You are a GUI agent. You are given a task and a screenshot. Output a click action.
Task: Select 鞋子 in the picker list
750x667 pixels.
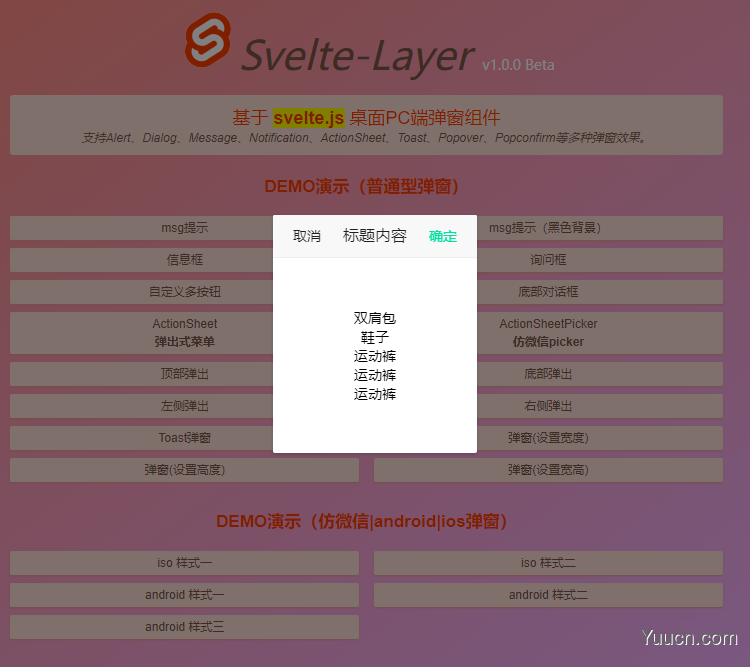tap(375, 337)
